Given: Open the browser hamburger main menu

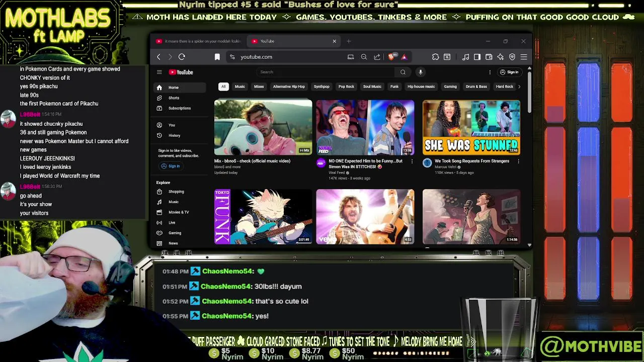Looking at the screenshot, I should point(524,57).
